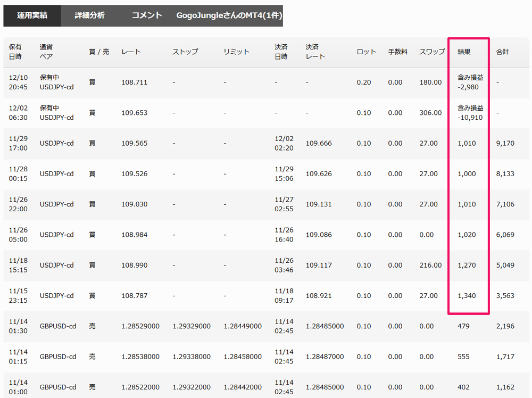The width and height of the screenshot is (532, 398).
Task: Click the 決済レート column header
Action: click(315, 52)
